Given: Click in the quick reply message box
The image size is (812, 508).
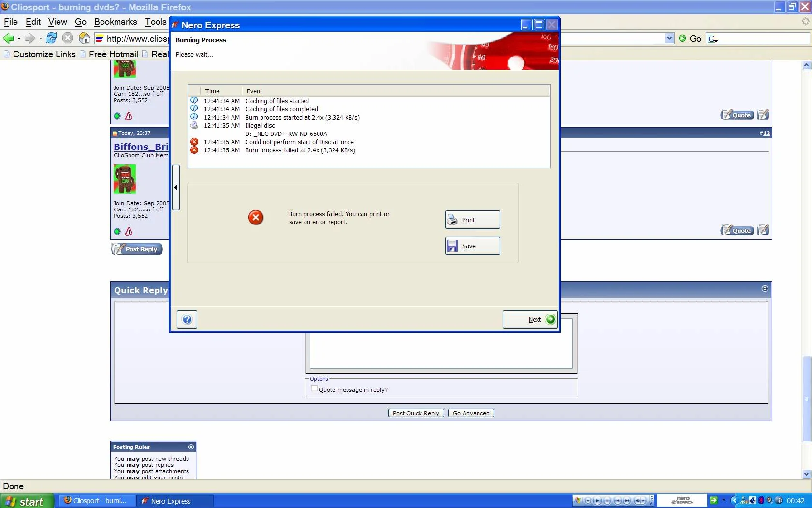Looking at the screenshot, I should 441,351.
